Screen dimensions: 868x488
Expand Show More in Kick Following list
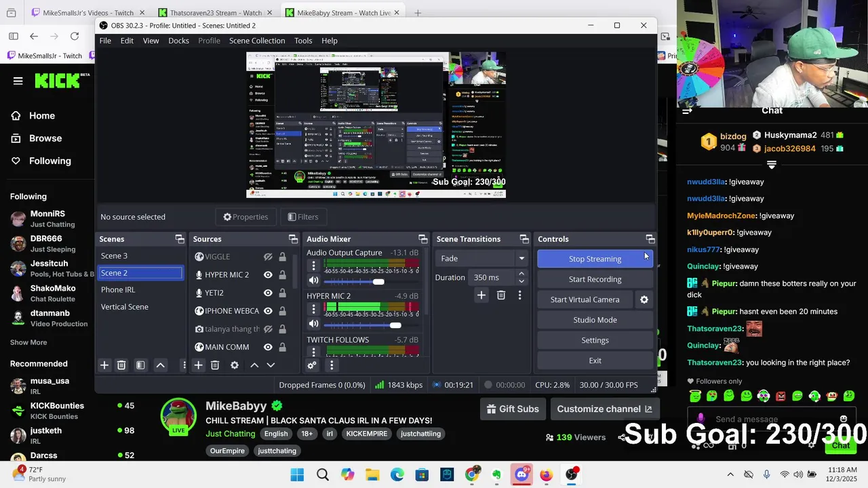tap(28, 343)
